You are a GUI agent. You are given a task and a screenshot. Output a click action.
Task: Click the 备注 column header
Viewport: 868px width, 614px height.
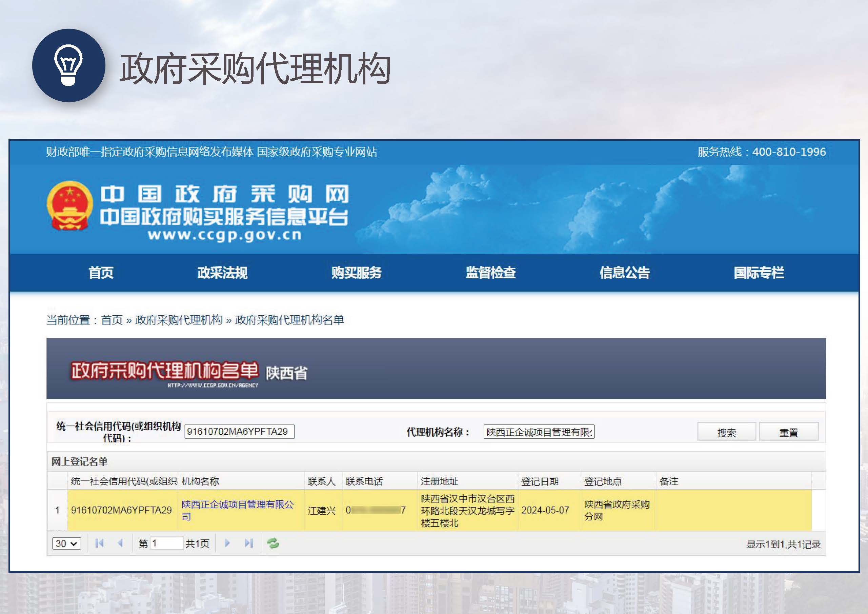pyautogui.click(x=733, y=481)
